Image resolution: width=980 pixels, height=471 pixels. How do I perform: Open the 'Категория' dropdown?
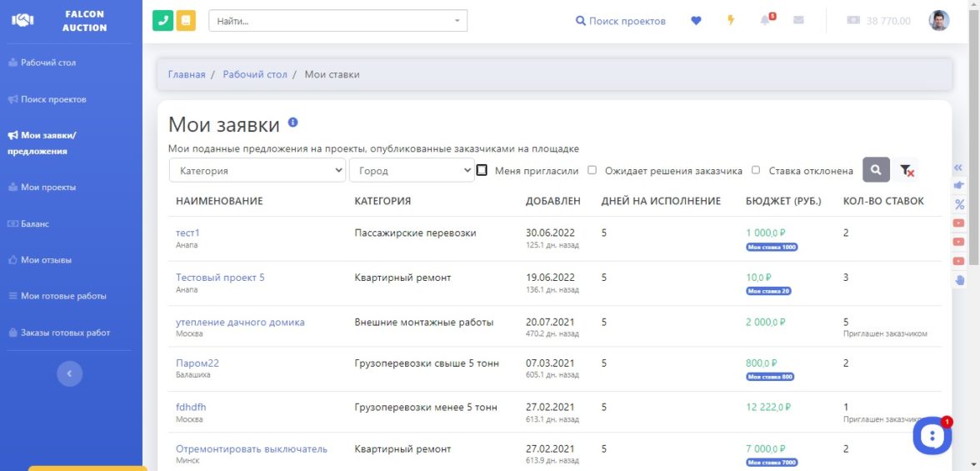pyautogui.click(x=257, y=170)
